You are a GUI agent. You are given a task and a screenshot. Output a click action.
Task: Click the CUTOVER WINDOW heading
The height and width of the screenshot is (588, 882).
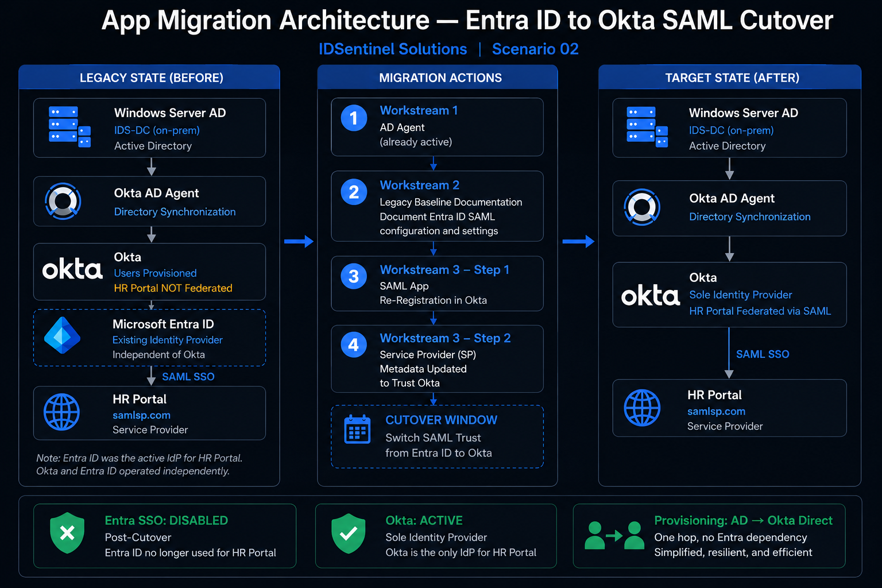point(441,420)
